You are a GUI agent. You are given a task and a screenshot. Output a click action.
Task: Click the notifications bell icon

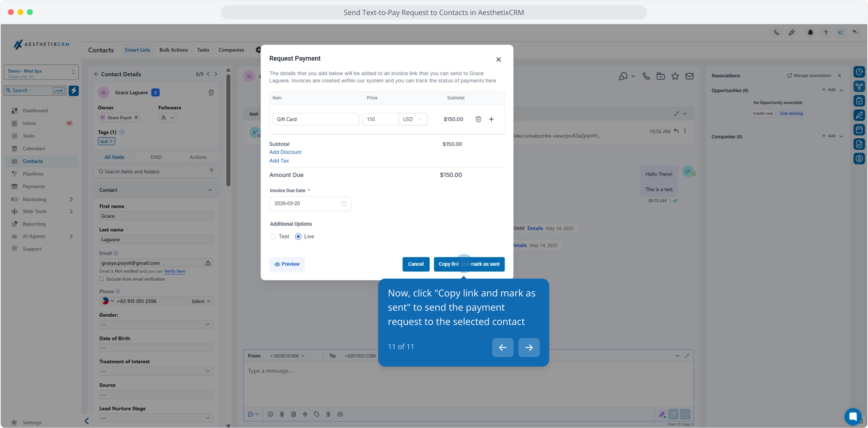pos(810,32)
